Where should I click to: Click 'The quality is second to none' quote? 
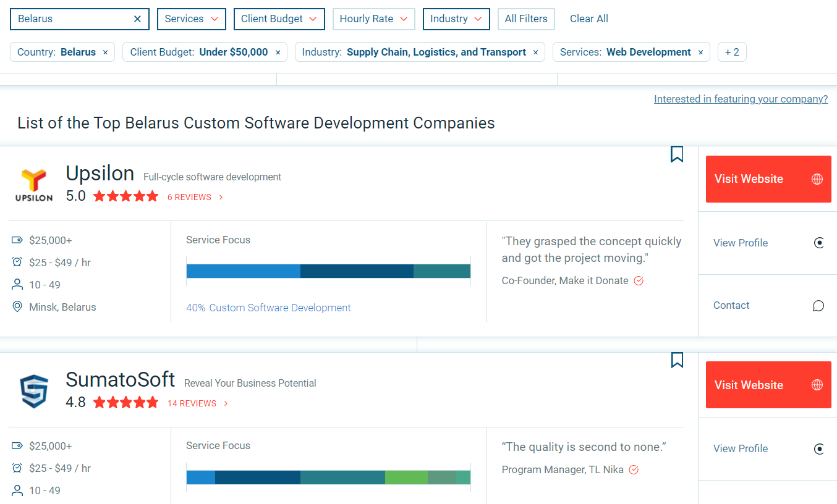pos(584,447)
